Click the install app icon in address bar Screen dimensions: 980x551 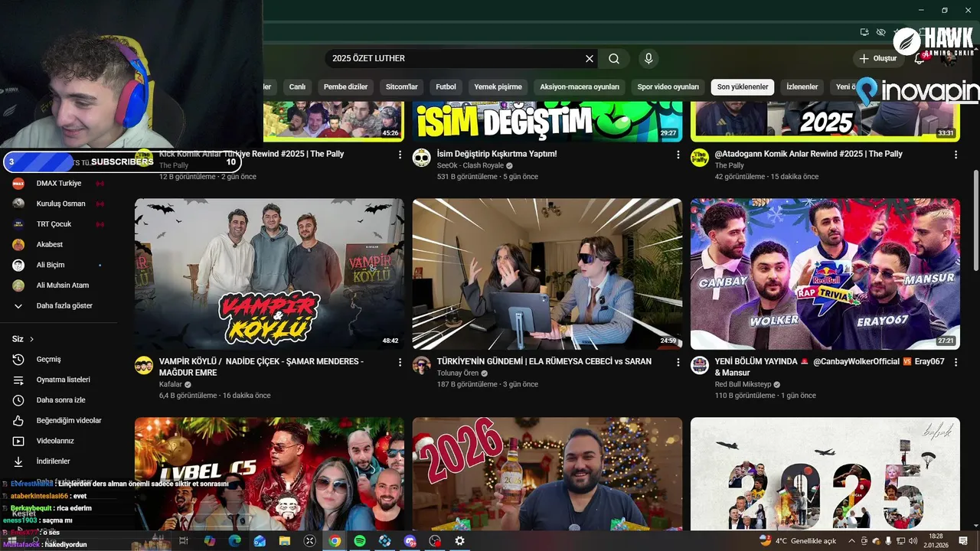(x=864, y=32)
